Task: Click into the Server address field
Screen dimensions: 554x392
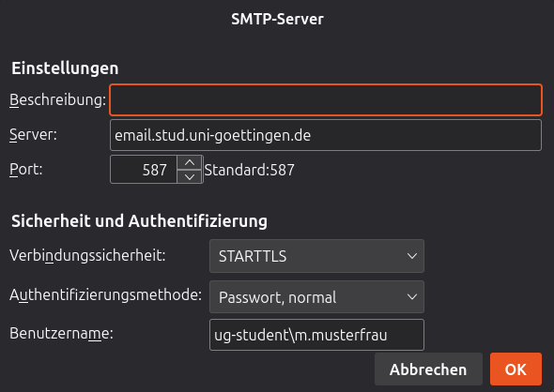Action: (x=326, y=135)
